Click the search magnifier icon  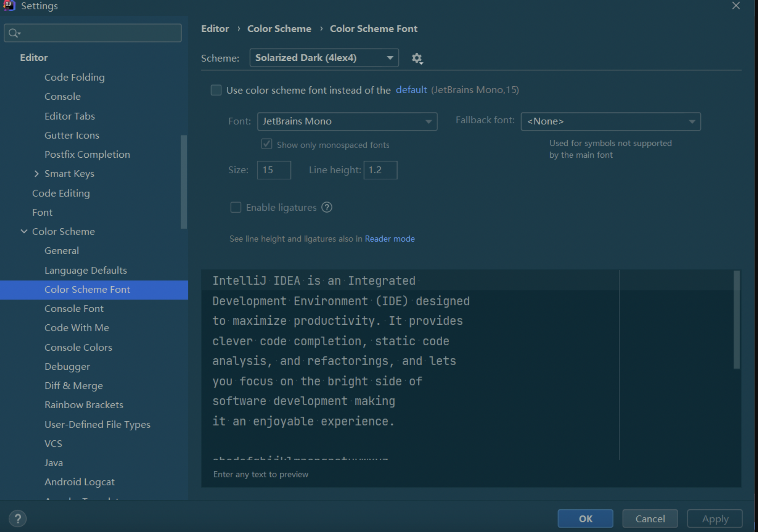(x=13, y=33)
